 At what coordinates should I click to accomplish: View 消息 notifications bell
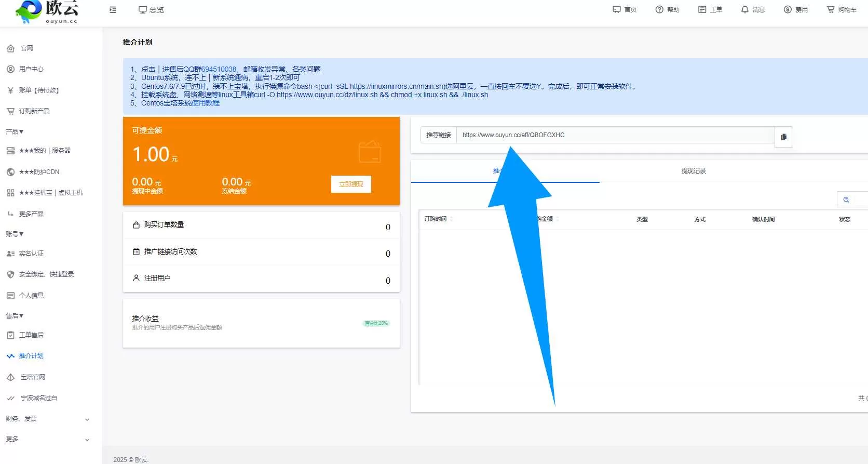point(753,10)
